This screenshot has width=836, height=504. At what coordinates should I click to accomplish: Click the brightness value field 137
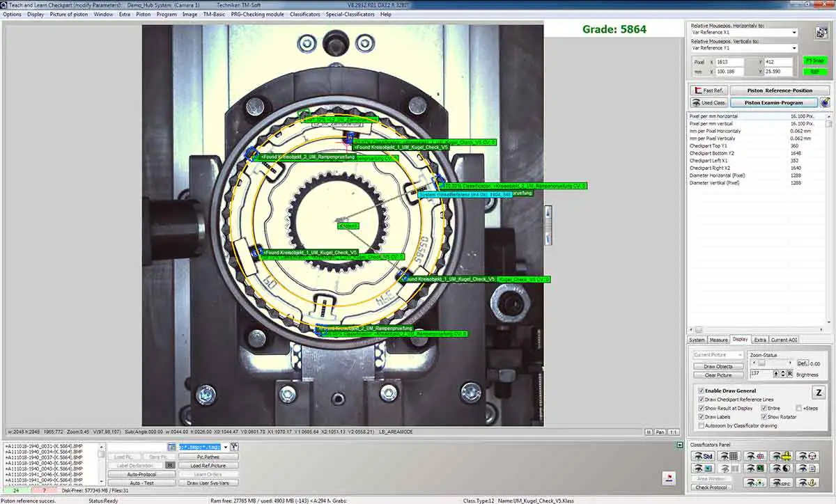coord(761,374)
